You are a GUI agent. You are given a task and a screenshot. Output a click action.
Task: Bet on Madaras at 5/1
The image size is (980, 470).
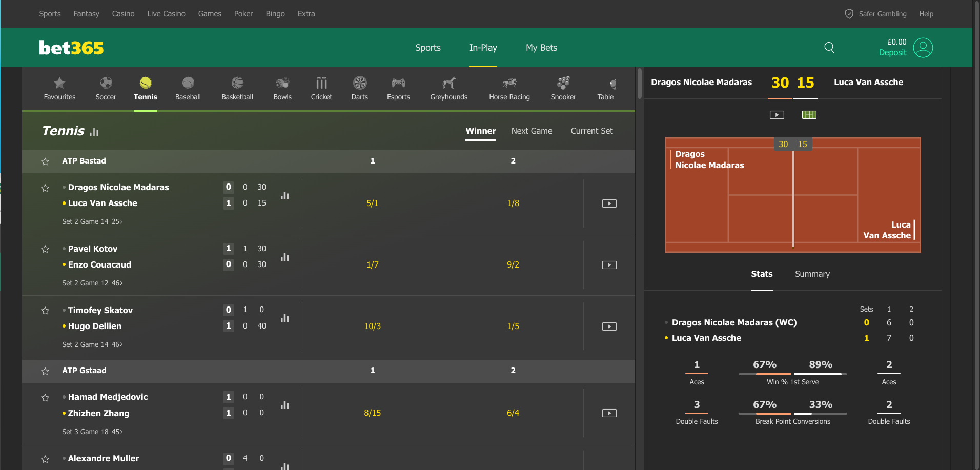point(373,203)
